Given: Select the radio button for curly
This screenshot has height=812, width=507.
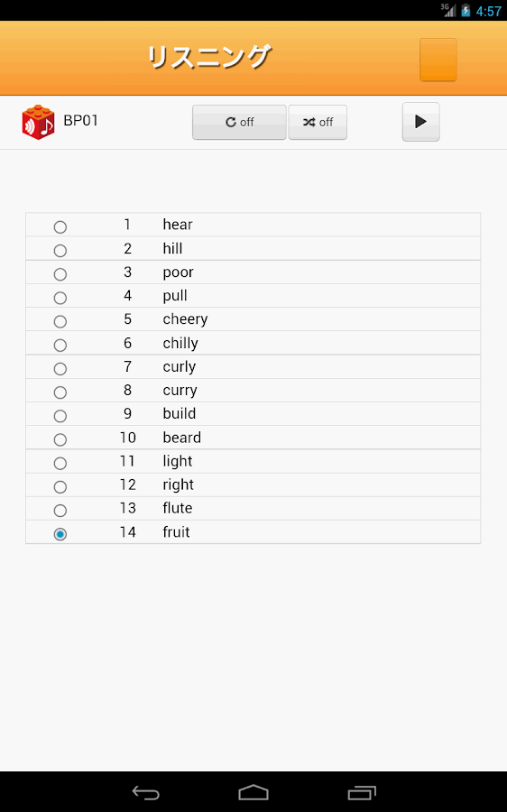Looking at the screenshot, I should (x=60, y=369).
